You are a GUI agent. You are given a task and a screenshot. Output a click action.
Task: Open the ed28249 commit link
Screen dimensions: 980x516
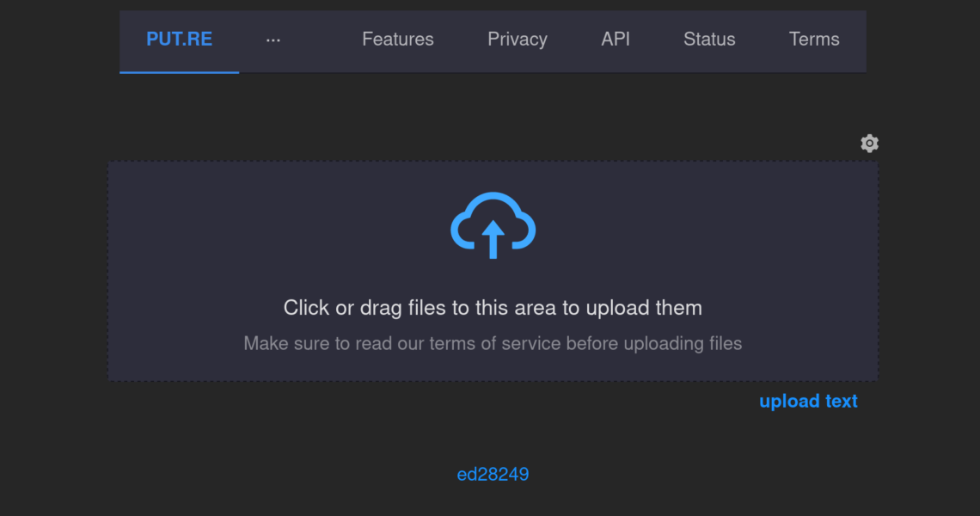pyautogui.click(x=493, y=474)
